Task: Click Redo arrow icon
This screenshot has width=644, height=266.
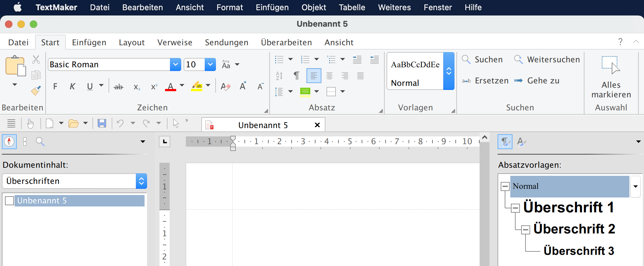Action: (146, 123)
